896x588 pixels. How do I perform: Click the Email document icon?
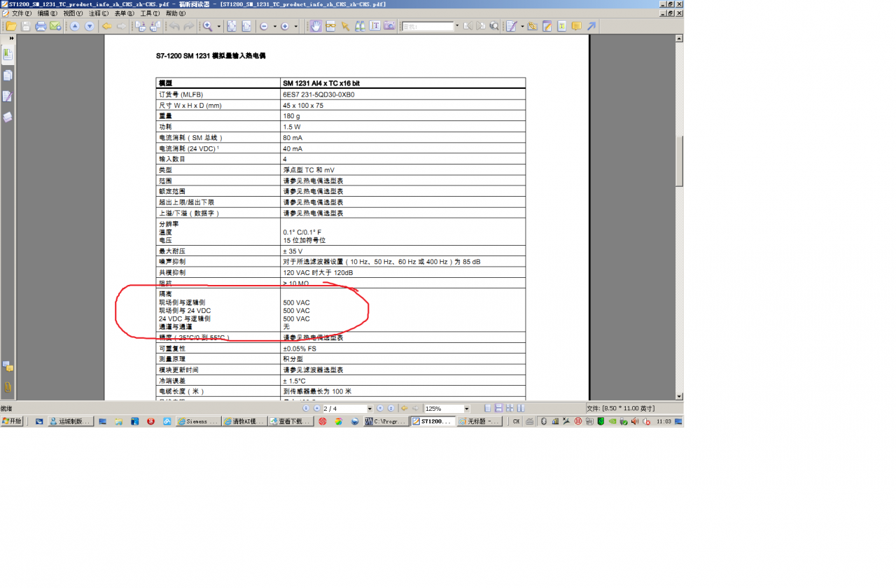(x=55, y=26)
